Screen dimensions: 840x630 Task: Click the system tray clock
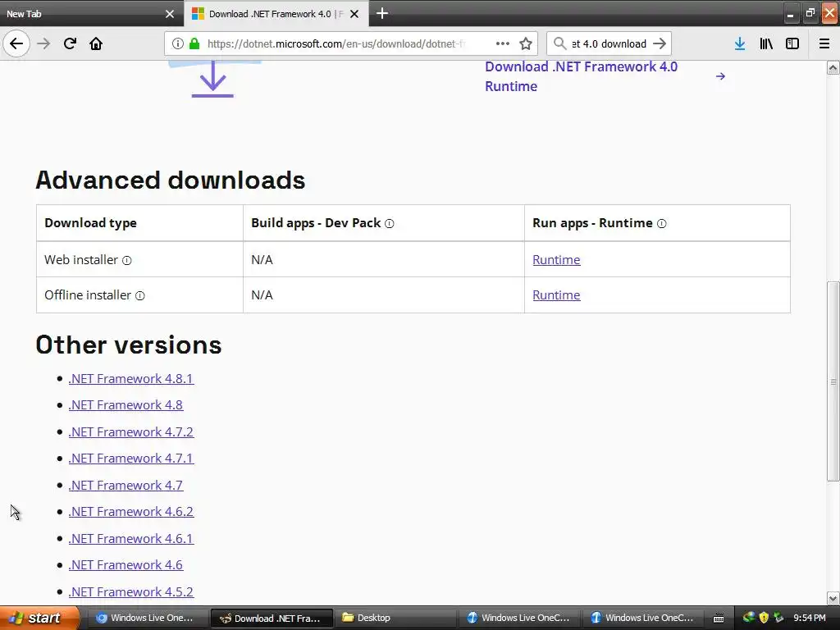(810, 618)
